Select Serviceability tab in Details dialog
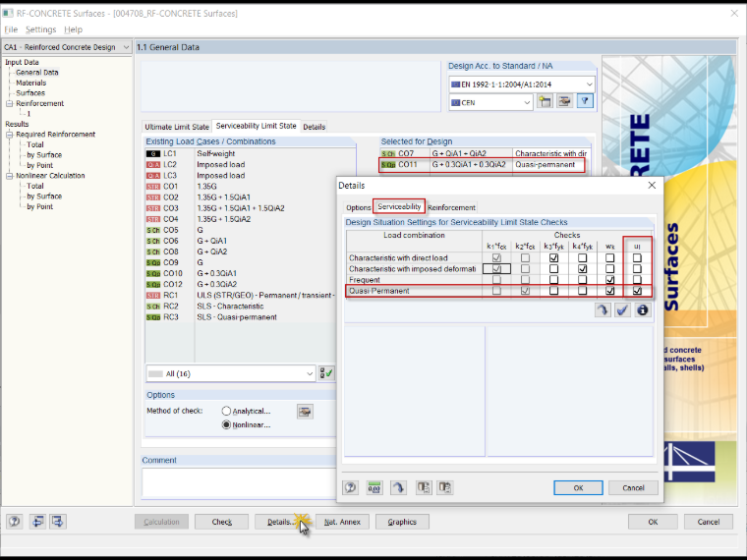 (x=399, y=206)
